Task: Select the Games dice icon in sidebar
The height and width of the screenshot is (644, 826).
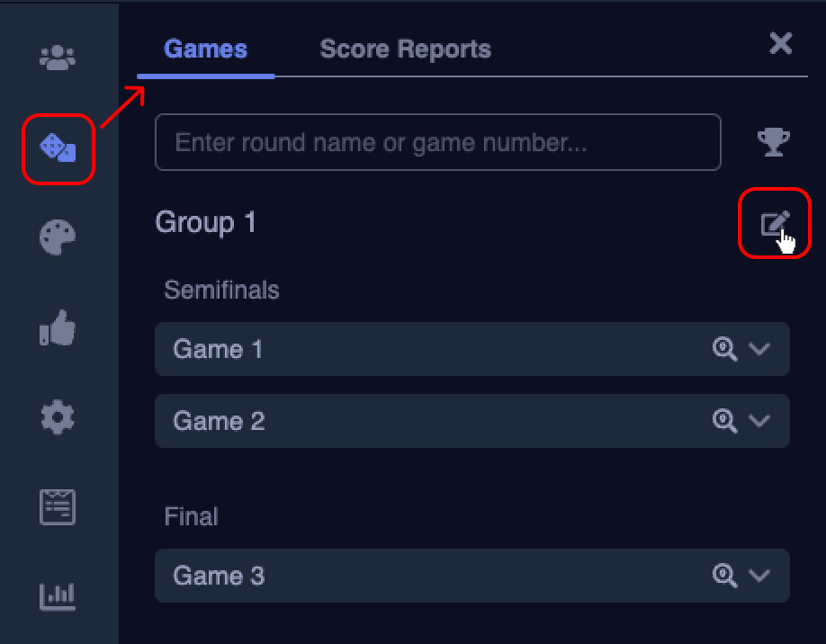Action: click(58, 148)
